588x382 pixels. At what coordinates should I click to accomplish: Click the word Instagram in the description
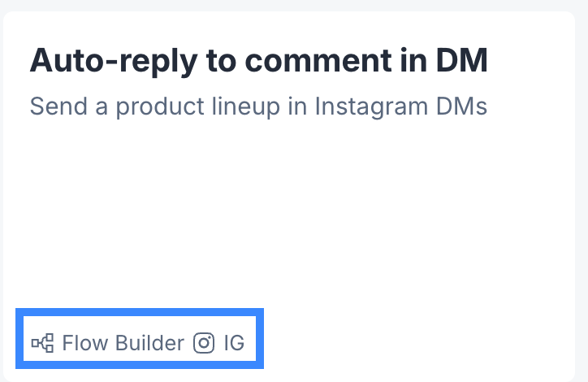tap(371, 106)
